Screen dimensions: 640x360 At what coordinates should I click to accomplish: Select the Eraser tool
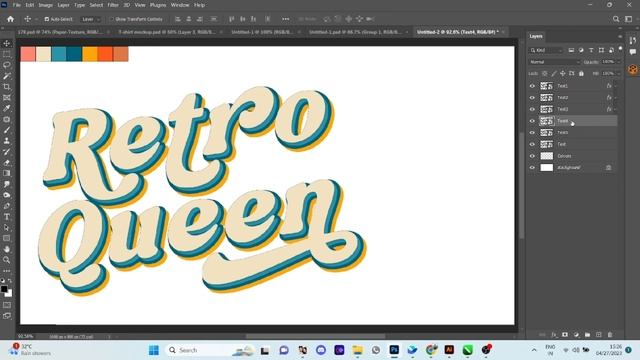(7, 162)
